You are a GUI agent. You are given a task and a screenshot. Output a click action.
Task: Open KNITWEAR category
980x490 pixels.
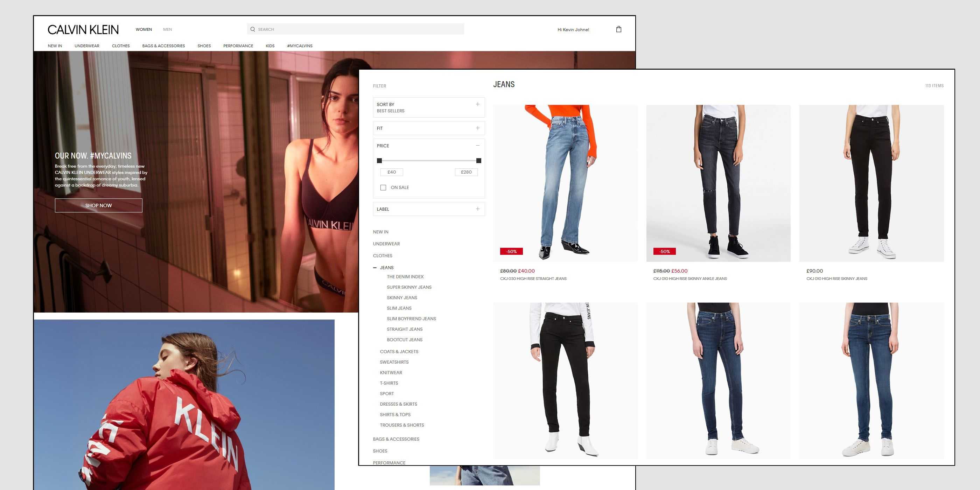(x=391, y=373)
